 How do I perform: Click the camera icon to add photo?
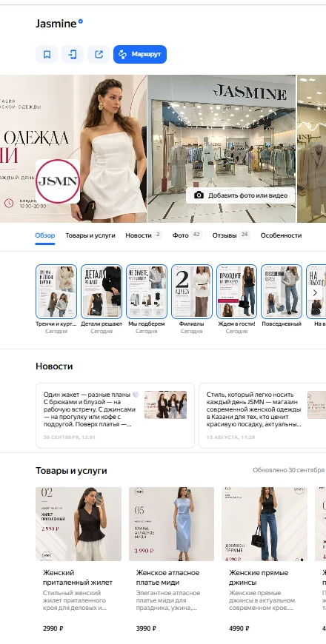click(199, 195)
